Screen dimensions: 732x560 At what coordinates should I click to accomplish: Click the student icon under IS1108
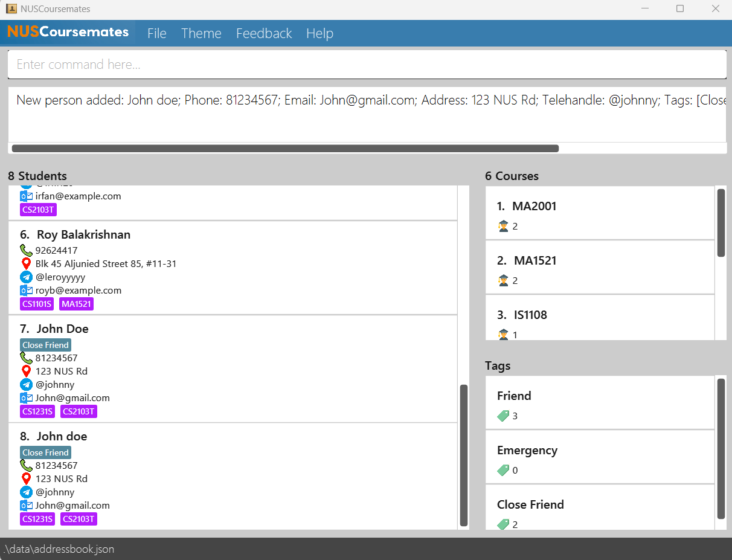pos(503,334)
